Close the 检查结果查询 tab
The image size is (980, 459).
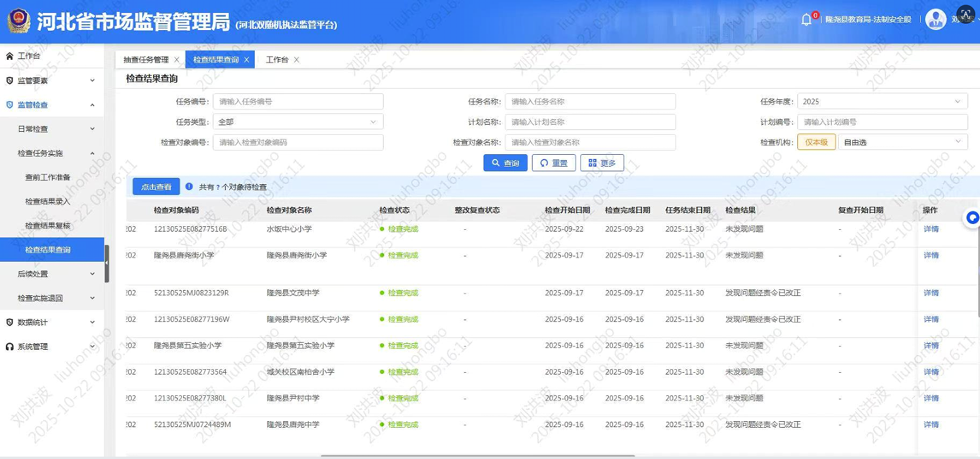pos(246,60)
